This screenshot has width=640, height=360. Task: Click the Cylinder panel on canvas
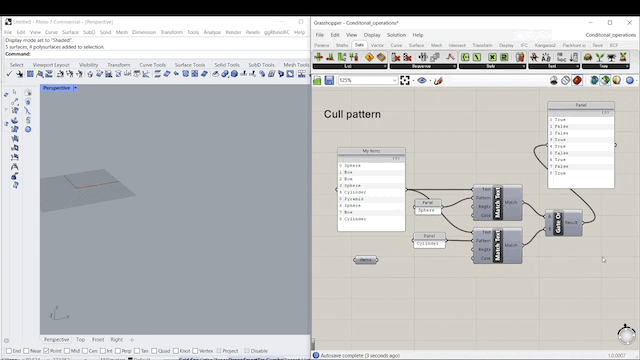pyautogui.click(x=429, y=241)
